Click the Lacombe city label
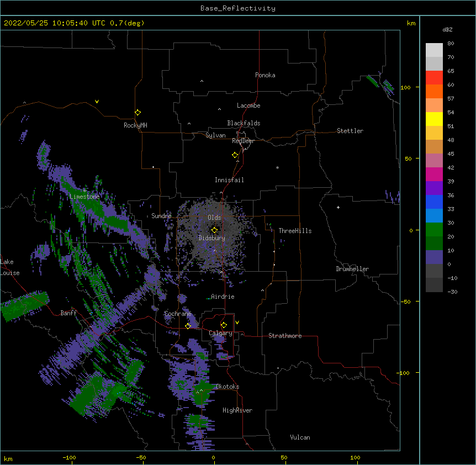Viewport: 476px width, 465px height. click(248, 105)
